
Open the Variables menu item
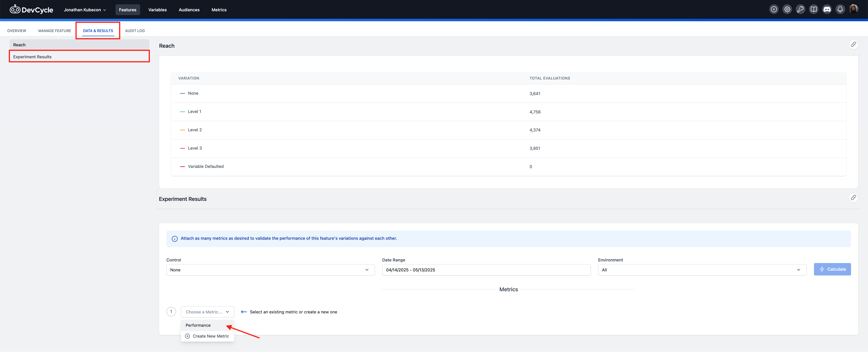pyautogui.click(x=157, y=9)
